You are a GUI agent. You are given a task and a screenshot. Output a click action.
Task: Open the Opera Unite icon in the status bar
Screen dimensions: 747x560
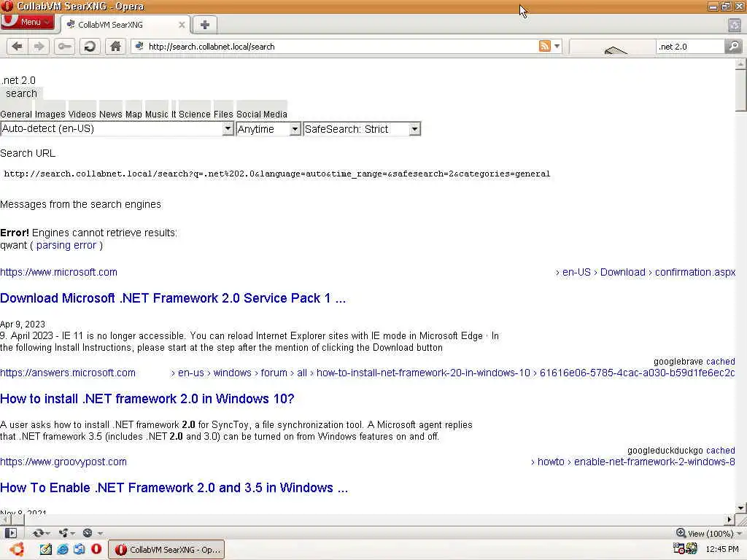tap(63, 533)
